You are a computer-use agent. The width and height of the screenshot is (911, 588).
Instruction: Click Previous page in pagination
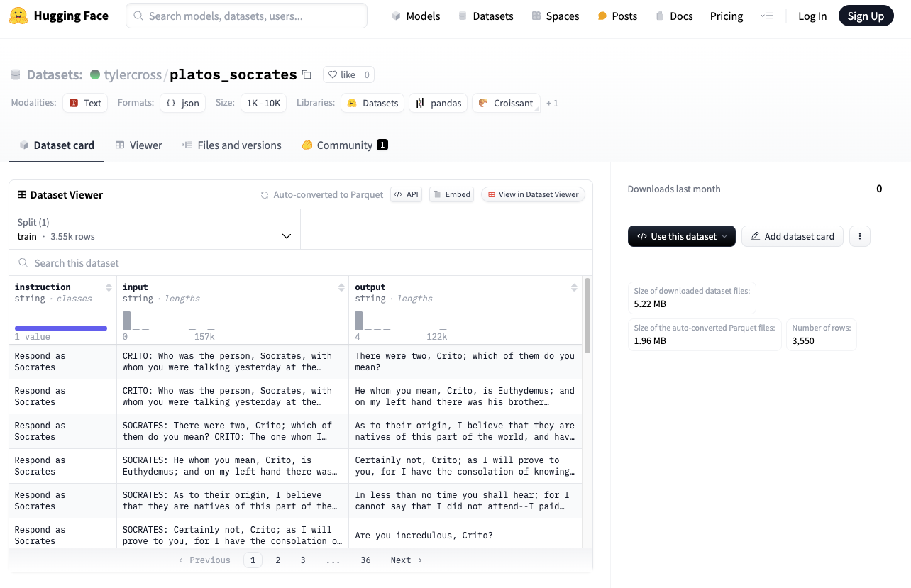click(204, 560)
